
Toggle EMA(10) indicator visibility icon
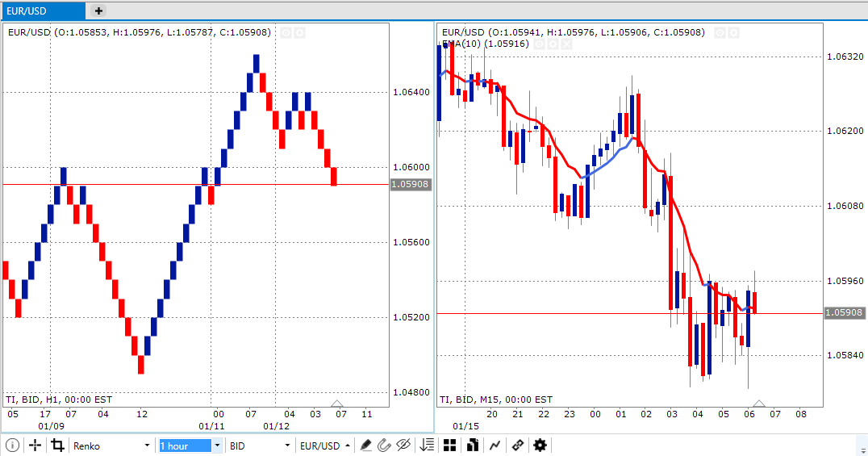point(539,44)
